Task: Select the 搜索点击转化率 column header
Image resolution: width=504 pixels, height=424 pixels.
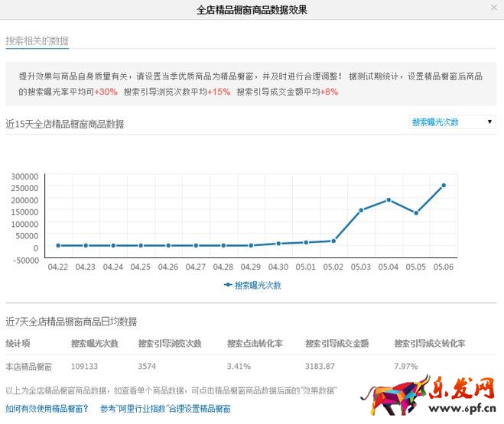Action: (253, 344)
